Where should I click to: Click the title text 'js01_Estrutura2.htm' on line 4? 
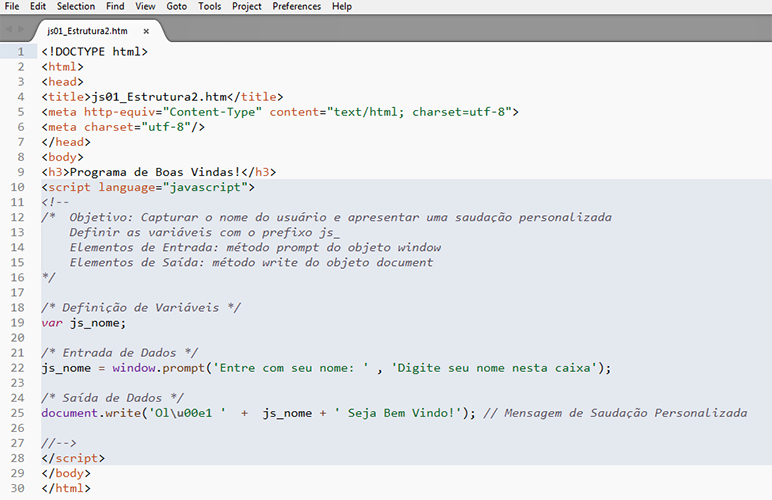(159, 97)
